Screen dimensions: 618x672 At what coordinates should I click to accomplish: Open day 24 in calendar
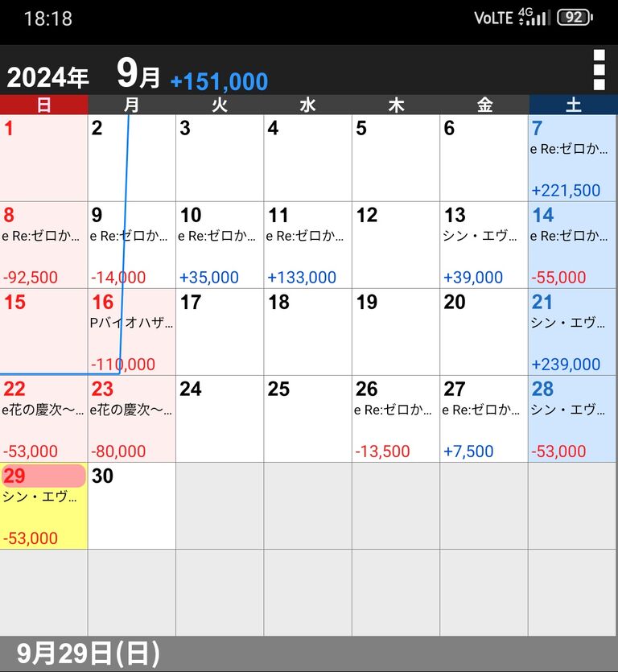point(220,419)
